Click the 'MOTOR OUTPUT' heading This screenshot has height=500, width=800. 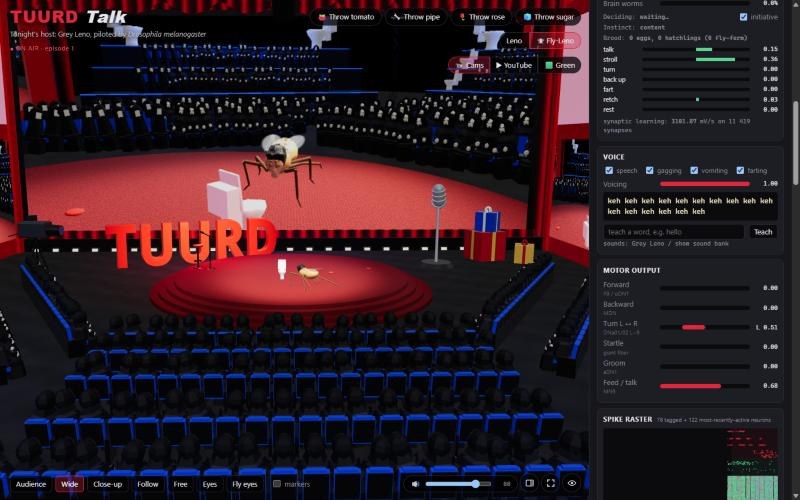pyautogui.click(x=632, y=270)
